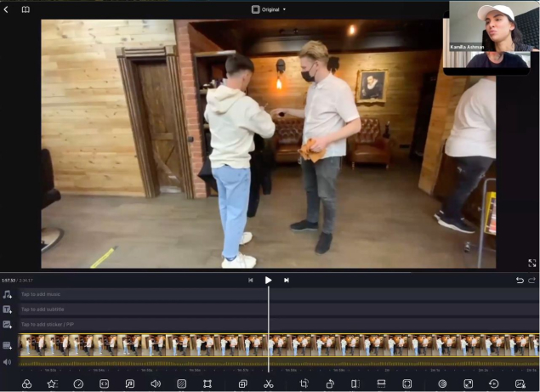Open the filter tool (three circles)
The width and height of the screenshot is (540, 392).
click(x=27, y=384)
